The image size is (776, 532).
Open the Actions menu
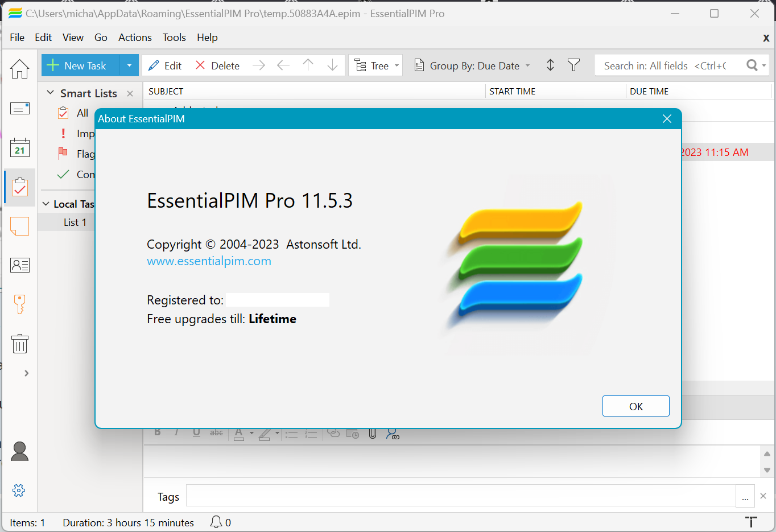point(135,38)
